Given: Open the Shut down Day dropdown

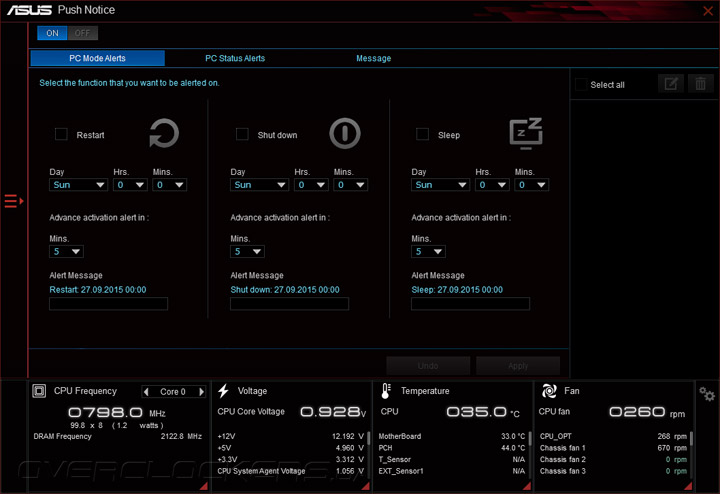Looking at the screenshot, I should tap(259, 185).
